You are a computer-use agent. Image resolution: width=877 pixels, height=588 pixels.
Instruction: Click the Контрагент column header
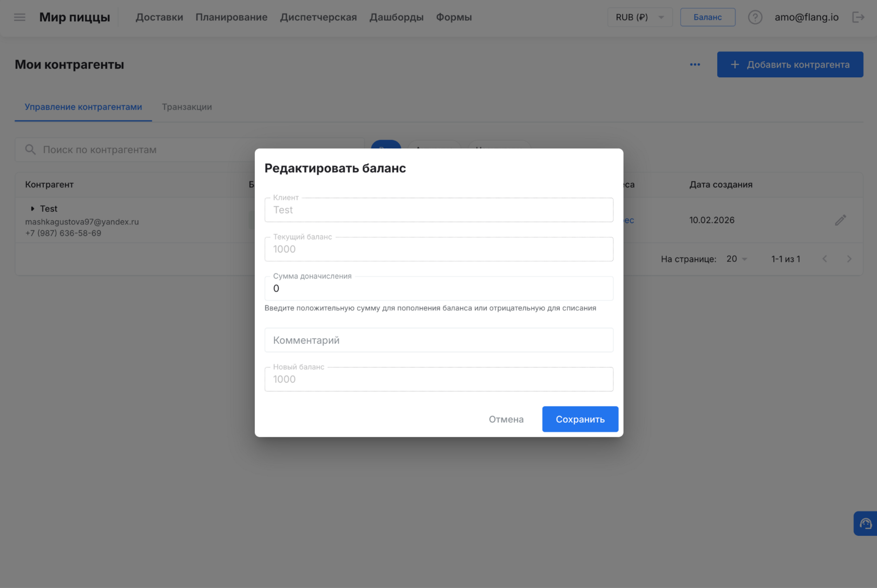49,185
